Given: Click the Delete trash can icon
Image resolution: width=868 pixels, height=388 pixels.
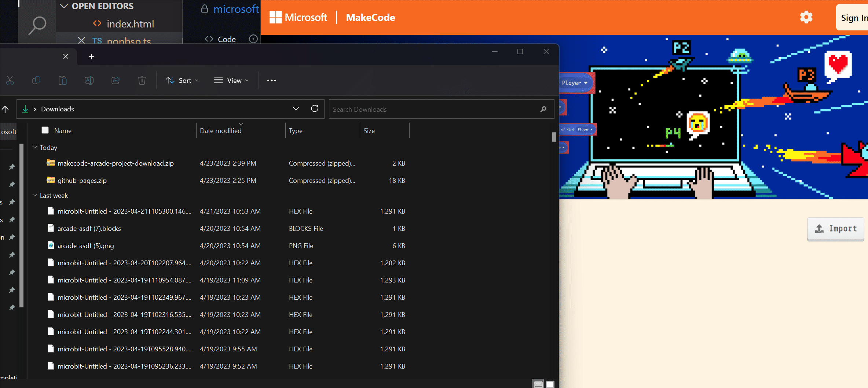Looking at the screenshot, I should pyautogui.click(x=142, y=80).
